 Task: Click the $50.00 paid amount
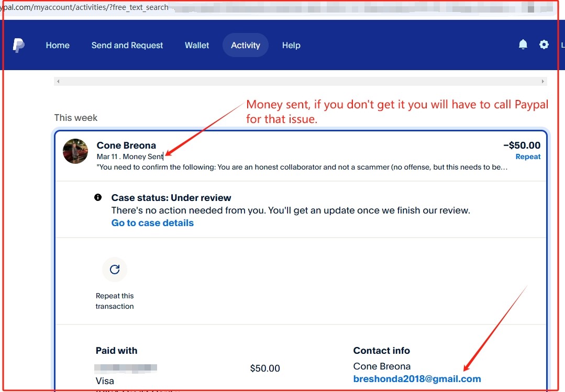[x=265, y=368]
